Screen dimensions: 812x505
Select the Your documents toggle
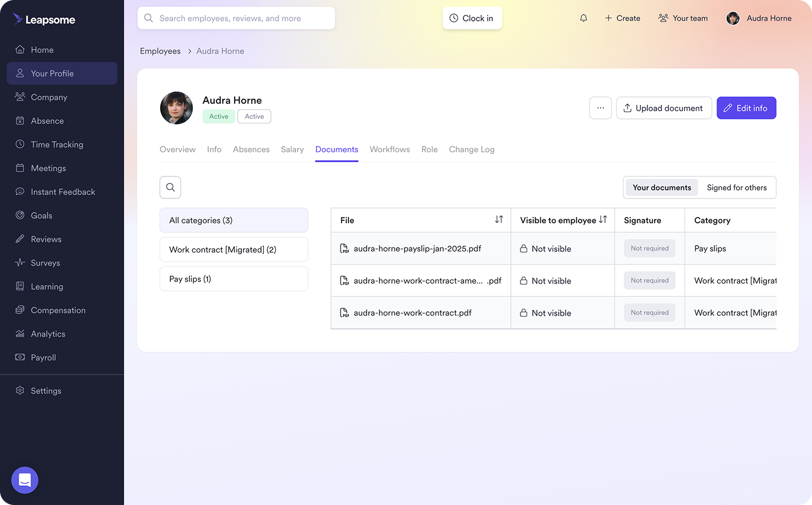click(x=661, y=187)
